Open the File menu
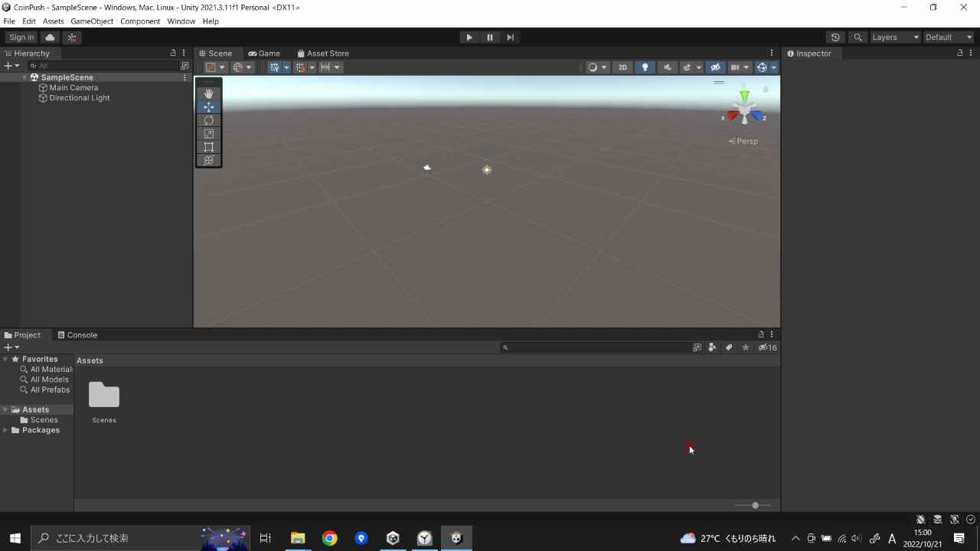This screenshot has width=980, height=551. click(x=9, y=21)
